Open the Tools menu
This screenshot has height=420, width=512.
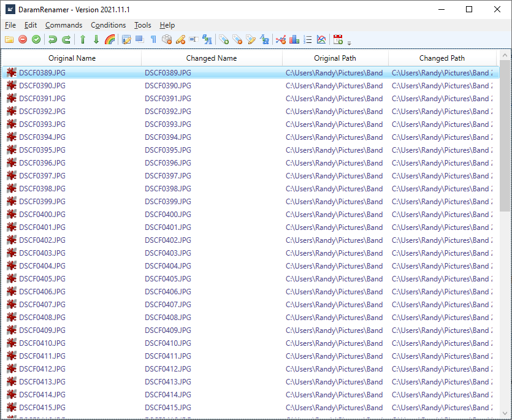coord(143,25)
